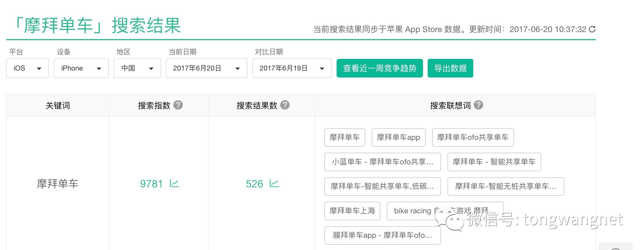Screen dimensions: 644x250
Task: Select tag 摩拜单车-智能无桩共享单车…
Action: tap(506, 186)
